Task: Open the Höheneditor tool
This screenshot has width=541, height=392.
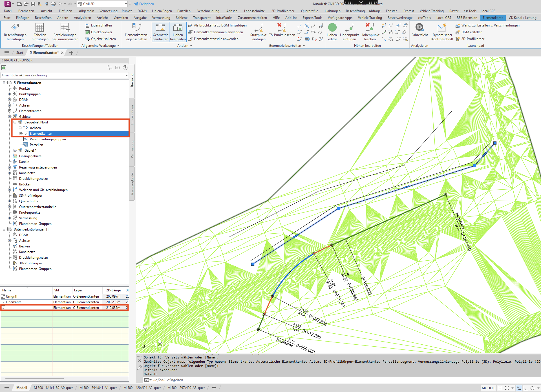Action: (x=332, y=32)
